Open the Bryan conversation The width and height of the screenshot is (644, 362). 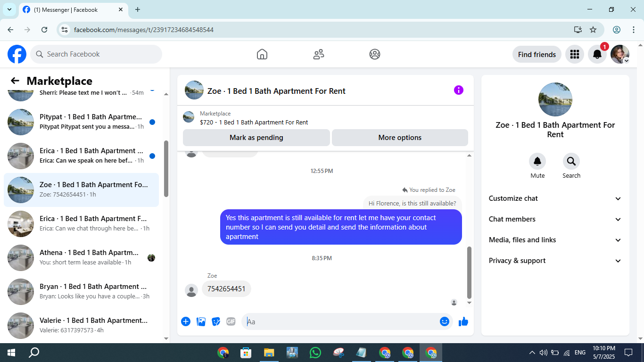[81, 292]
